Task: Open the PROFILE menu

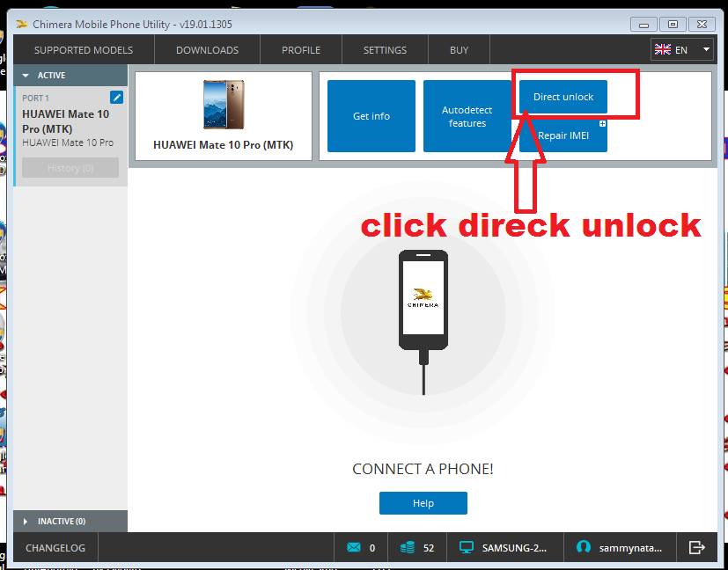Action: tap(301, 50)
